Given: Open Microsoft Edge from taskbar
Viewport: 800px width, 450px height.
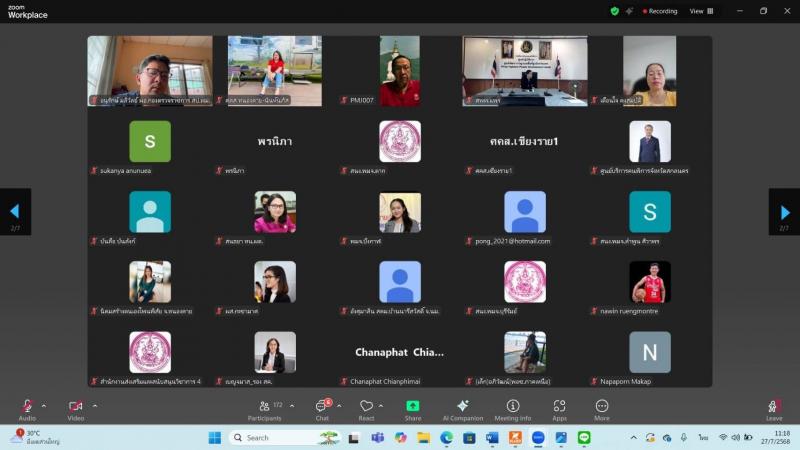Looking at the screenshot, I should [446, 438].
